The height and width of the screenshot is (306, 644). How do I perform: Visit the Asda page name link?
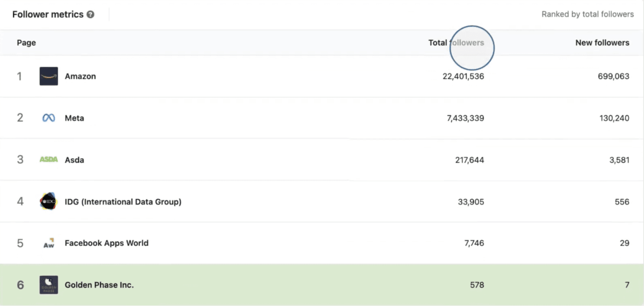point(74,160)
